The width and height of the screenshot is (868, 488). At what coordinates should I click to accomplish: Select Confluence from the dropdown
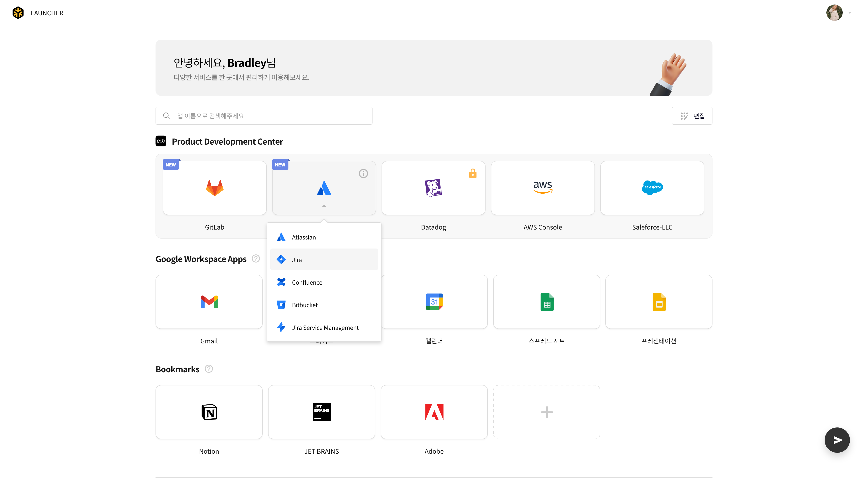point(324,282)
